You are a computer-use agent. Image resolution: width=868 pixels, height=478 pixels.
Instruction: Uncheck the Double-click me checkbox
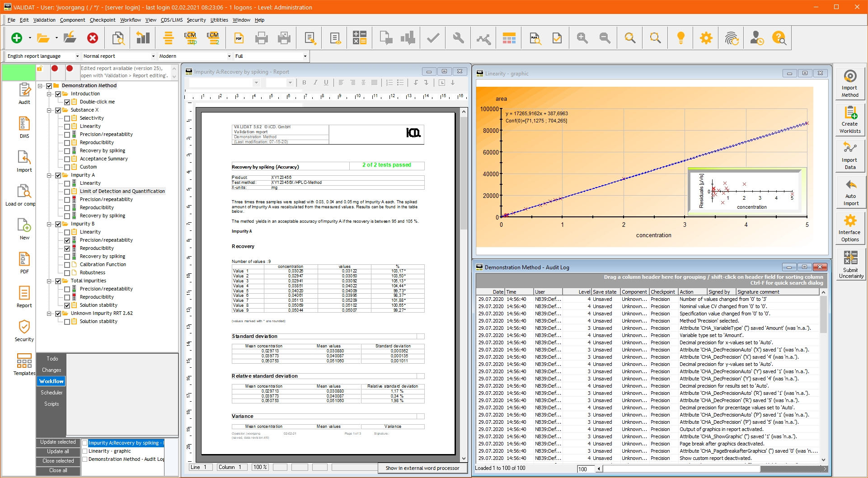[x=67, y=102]
